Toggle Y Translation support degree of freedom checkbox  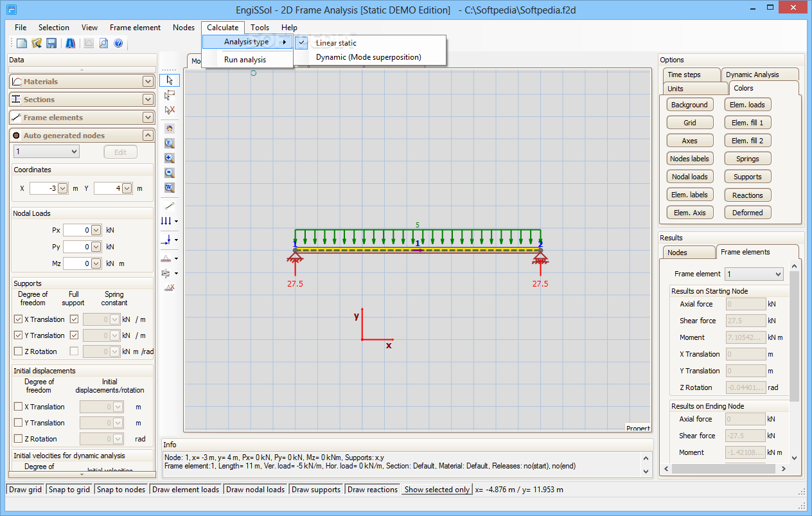point(18,335)
